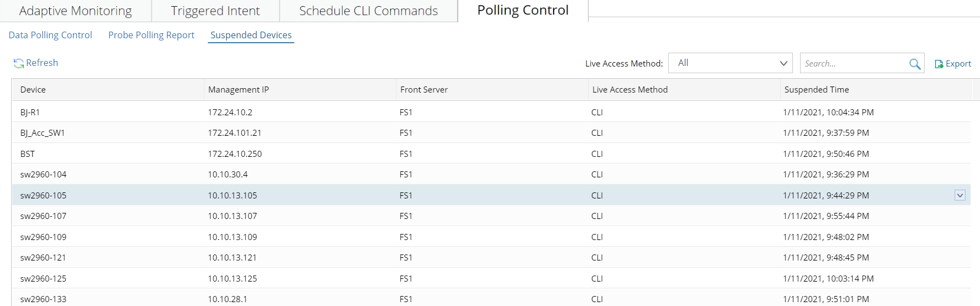Click in the Search input field
This screenshot has width=980, height=306.
pyautogui.click(x=853, y=64)
